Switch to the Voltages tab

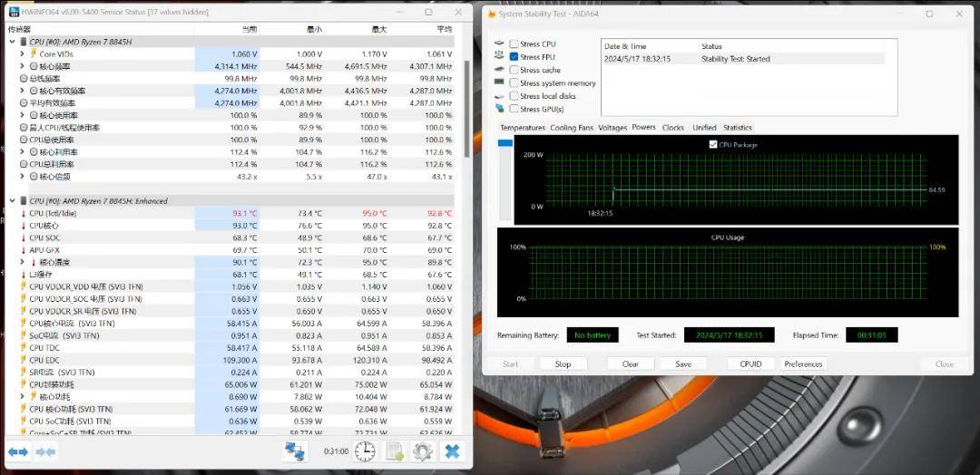(x=612, y=127)
